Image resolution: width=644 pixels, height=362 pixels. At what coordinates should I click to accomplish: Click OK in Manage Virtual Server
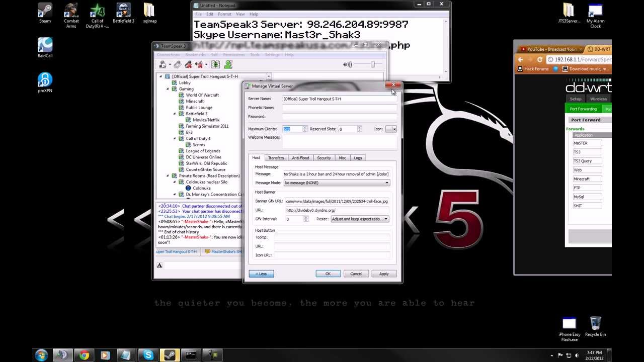point(328,274)
